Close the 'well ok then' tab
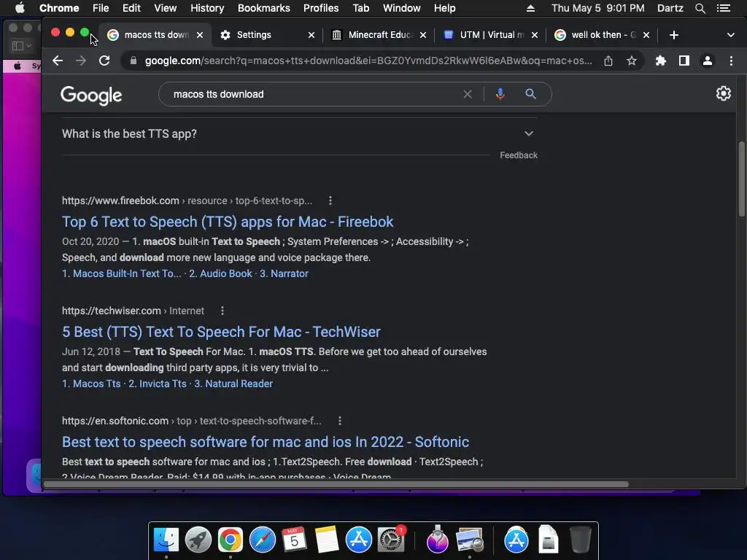 (x=646, y=35)
